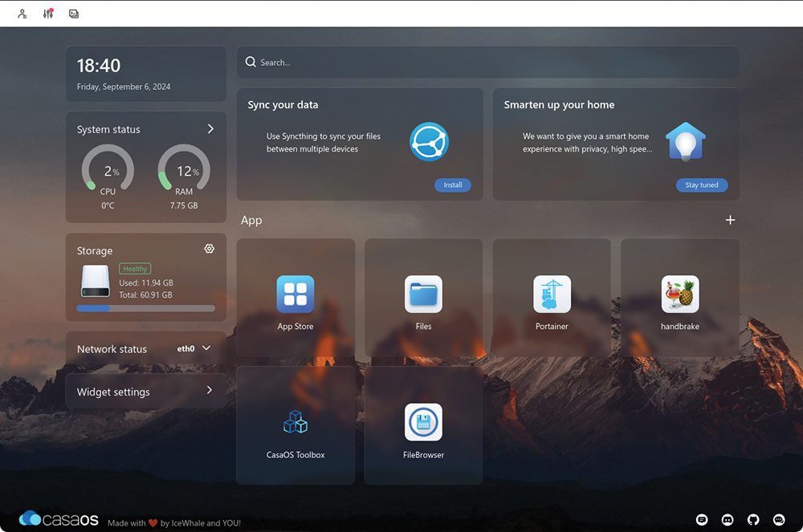This screenshot has height=532, width=803.
Task: Click the Stay tuned button
Action: (x=702, y=185)
